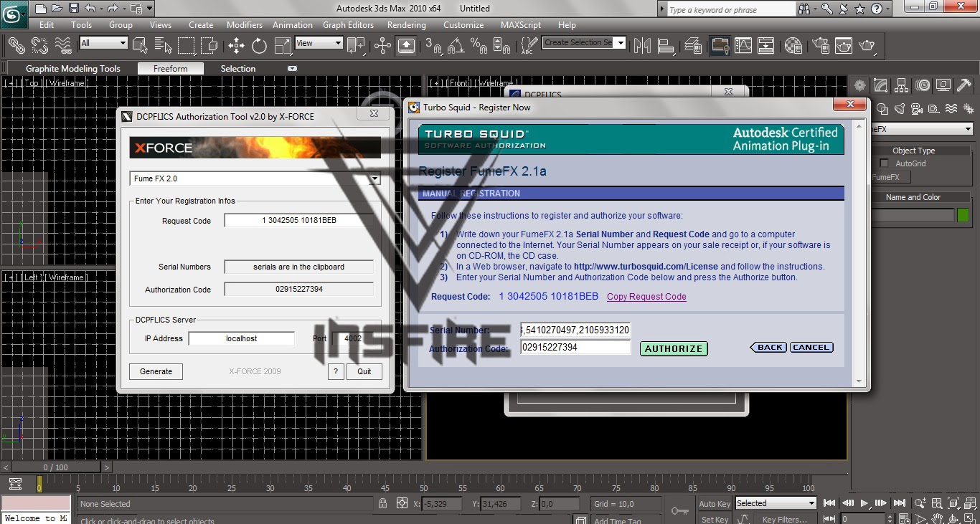This screenshot has width=980, height=524.
Task: Open Render Setup teapot icon
Action: [820, 46]
